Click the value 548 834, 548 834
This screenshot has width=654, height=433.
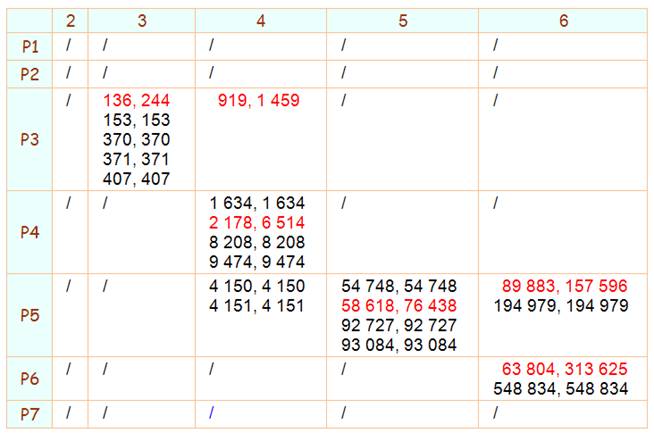[561, 389]
